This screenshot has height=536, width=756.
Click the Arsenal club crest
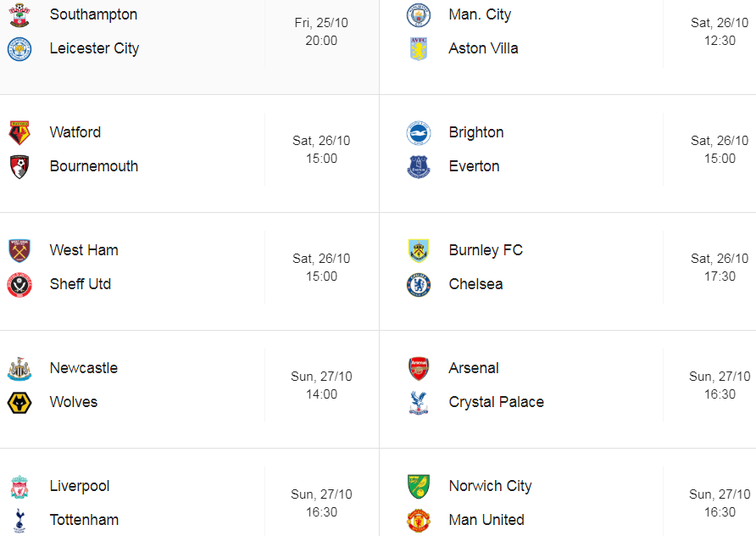[419, 369]
